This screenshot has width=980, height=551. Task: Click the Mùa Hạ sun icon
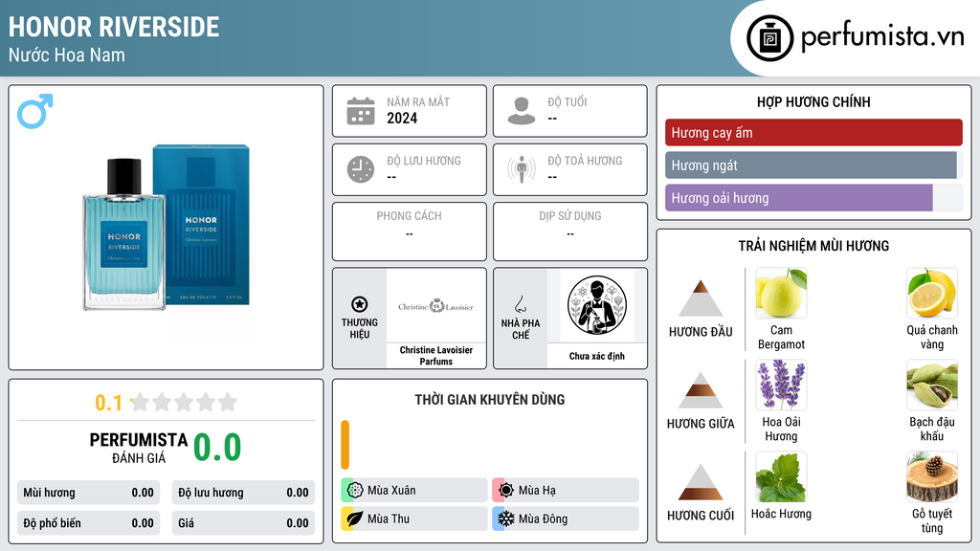tap(506, 490)
